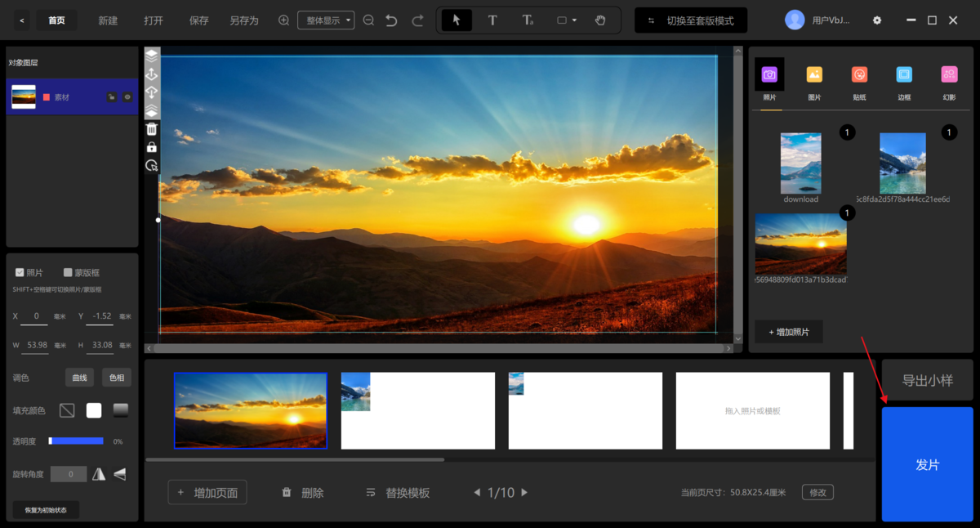The image size is (980, 528).
Task: Select the hand pan tool
Action: tap(600, 20)
